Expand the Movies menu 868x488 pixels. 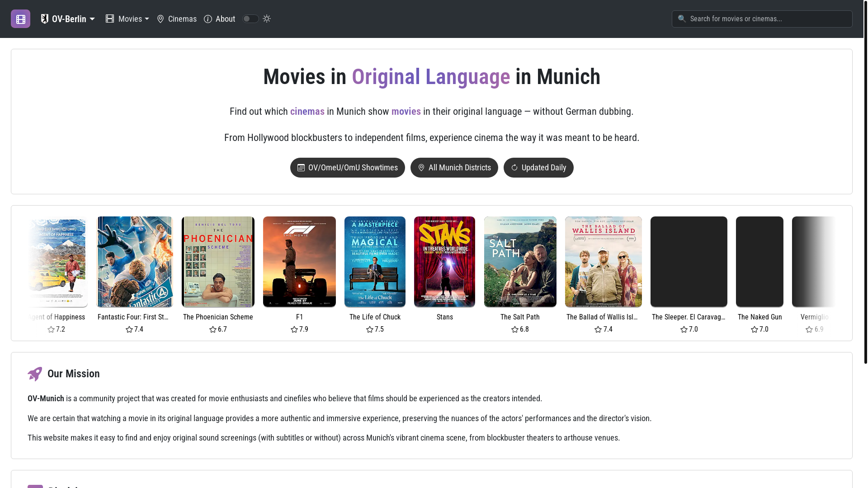(127, 19)
